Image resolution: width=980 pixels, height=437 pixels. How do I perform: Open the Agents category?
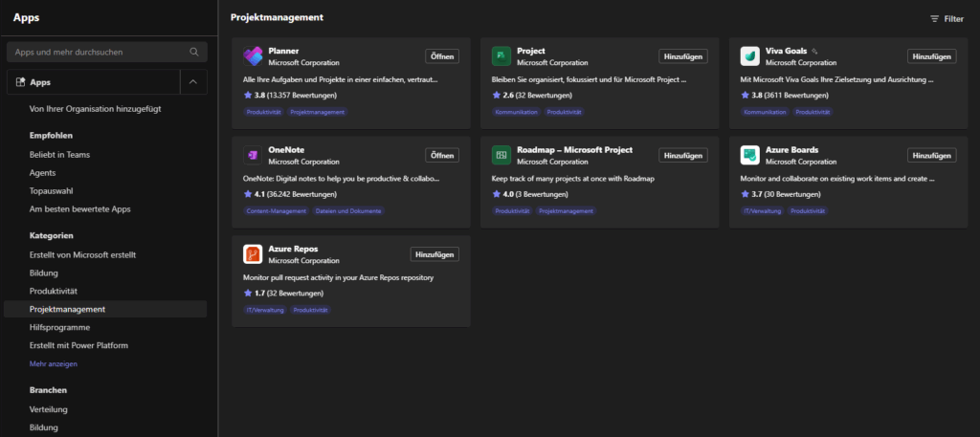pos(42,173)
